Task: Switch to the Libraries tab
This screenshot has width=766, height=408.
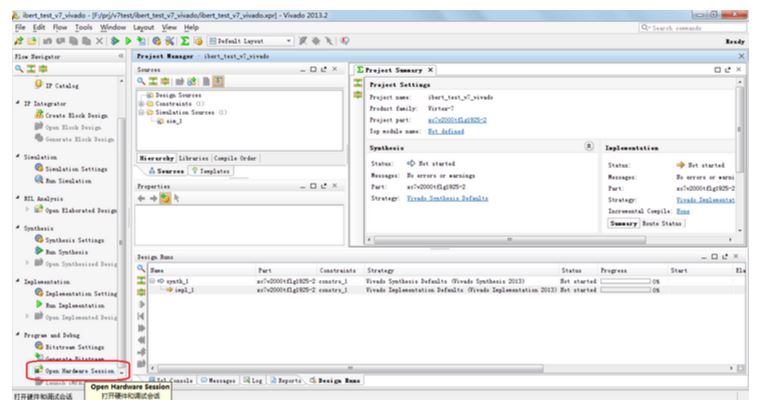Action: click(x=193, y=158)
